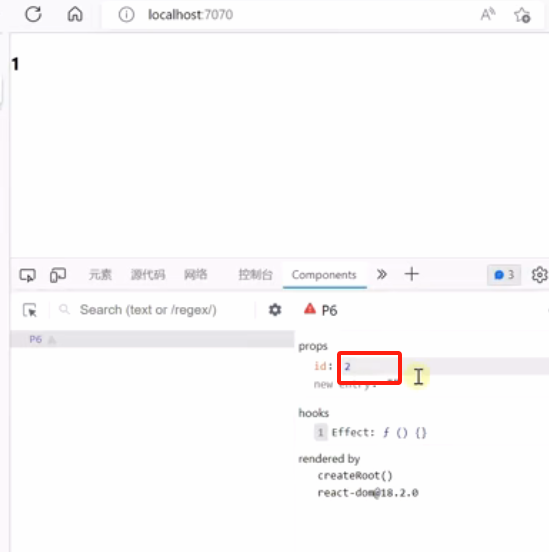The width and height of the screenshot is (549, 552).
Task: Click the number 1 on page
Action: (15, 64)
